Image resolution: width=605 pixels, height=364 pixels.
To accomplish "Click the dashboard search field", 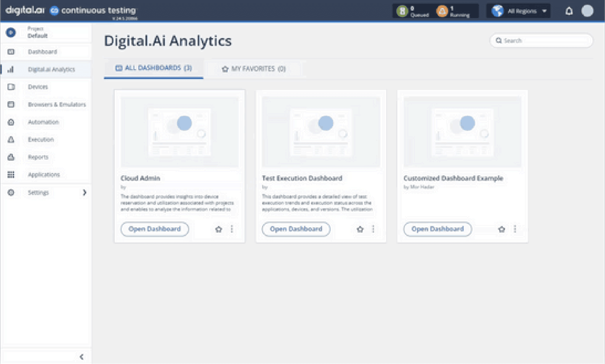I will coord(541,40).
